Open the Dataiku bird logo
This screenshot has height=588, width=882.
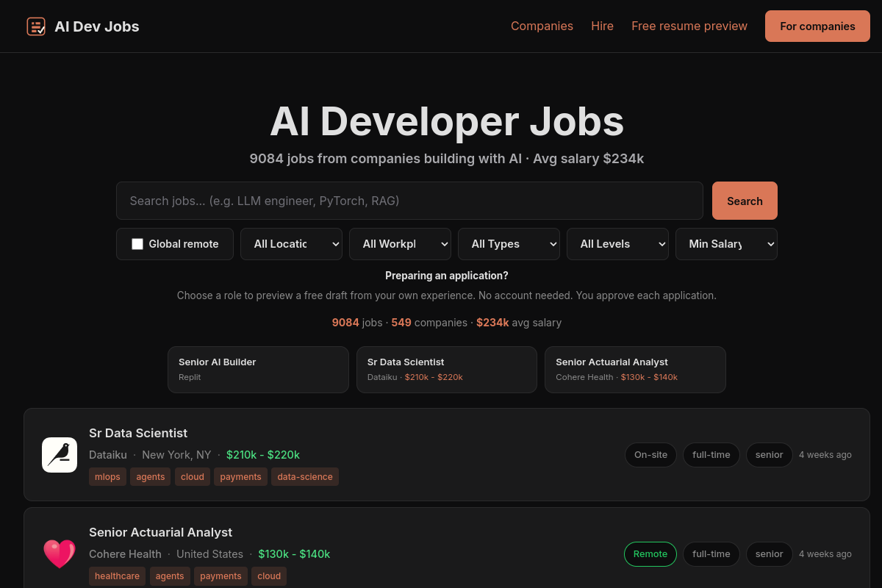click(x=60, y=455)
